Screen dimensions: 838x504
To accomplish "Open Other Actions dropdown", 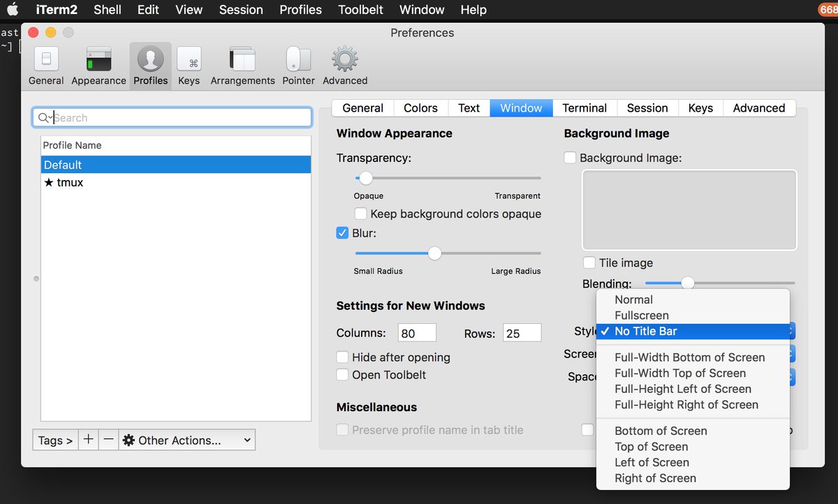I will [187, 440].
